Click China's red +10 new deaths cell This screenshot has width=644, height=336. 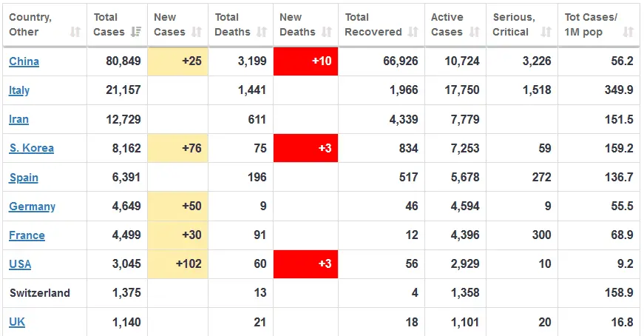click(305, 61)
